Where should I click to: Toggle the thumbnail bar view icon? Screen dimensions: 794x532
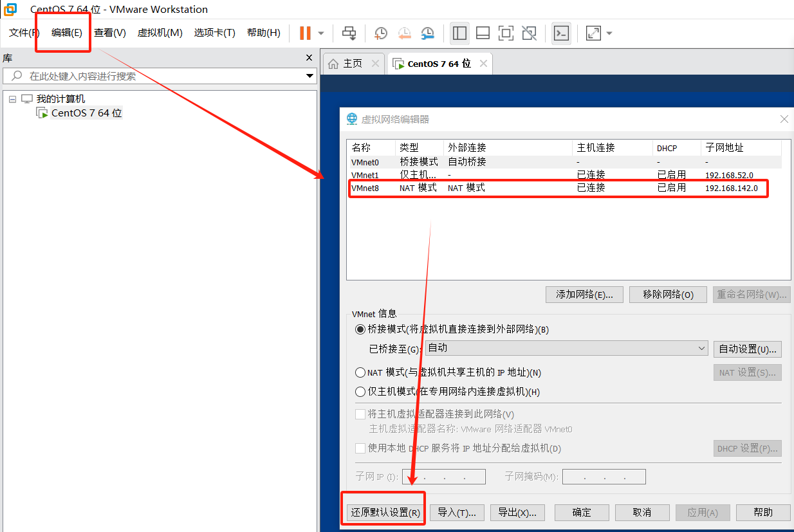click(x=483, y=33)
